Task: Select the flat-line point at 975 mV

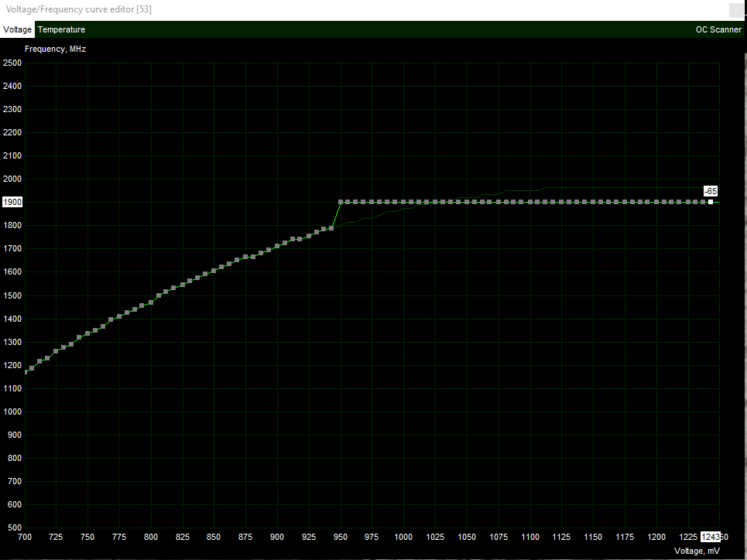Action: (x=371, y=202)
